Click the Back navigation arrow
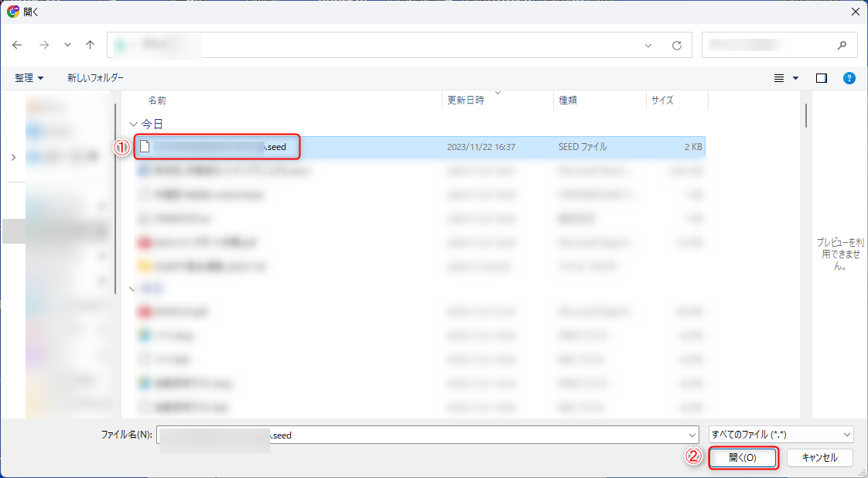The width and height of the screenshot is (868, 478). 18,45
